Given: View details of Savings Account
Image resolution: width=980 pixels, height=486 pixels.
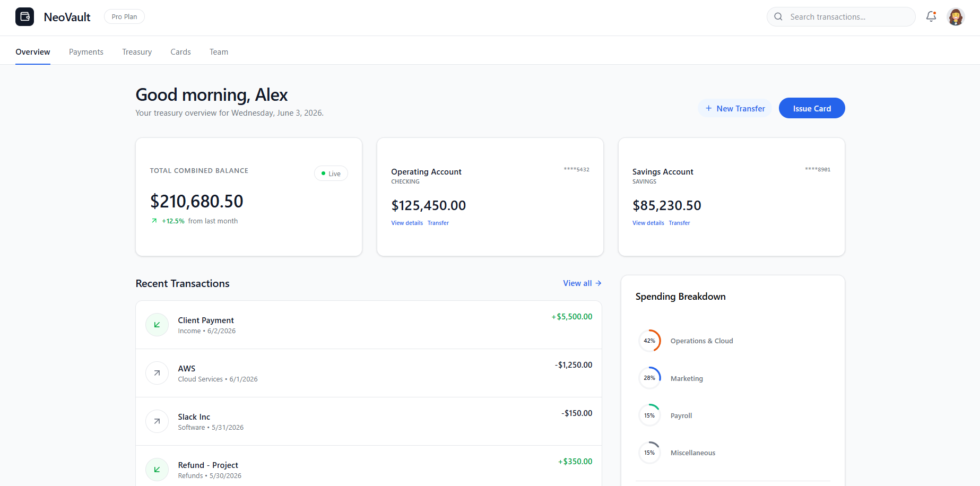Looking at the screenshot, I should click(x=648, y=223).
